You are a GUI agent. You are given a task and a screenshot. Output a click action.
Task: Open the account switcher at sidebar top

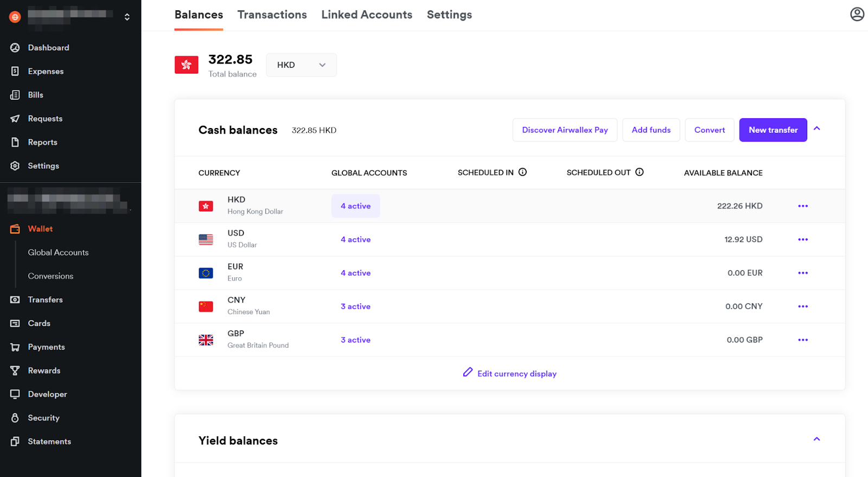click(127, 17)
